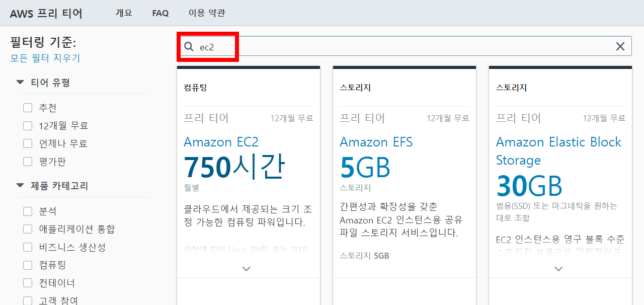Open the 이용 약관 menu item
The width and height of the screenshot is (644, 305).
point(207,13)
